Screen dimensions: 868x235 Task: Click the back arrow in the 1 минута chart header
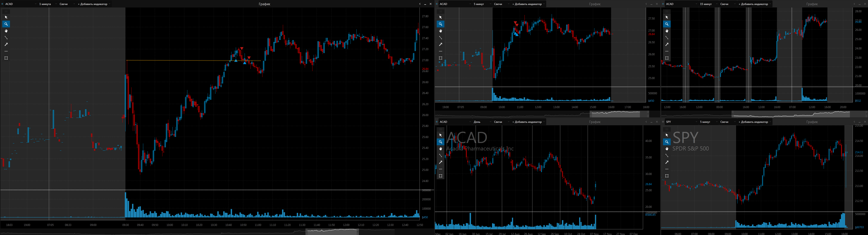[420, 4]
